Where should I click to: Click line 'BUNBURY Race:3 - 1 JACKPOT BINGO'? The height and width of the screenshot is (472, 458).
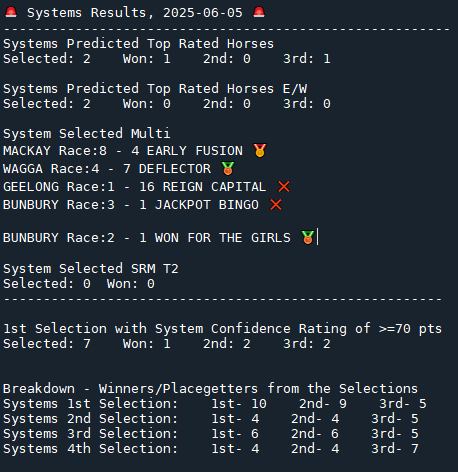coord(131,205)
